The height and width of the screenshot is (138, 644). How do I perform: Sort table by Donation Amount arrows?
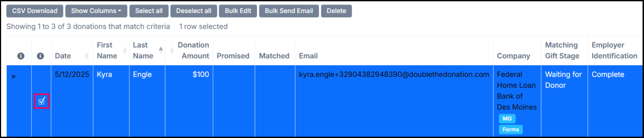pos(172,50)
